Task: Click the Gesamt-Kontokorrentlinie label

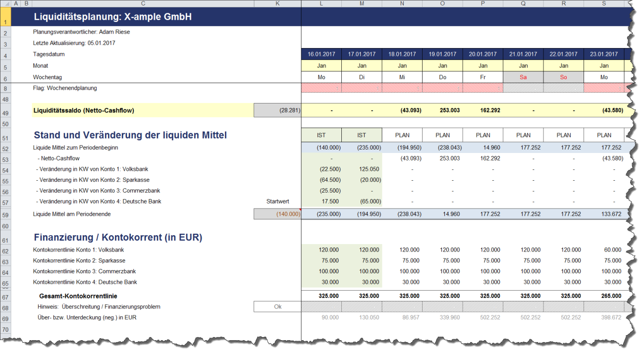Action: click(78, 296)
